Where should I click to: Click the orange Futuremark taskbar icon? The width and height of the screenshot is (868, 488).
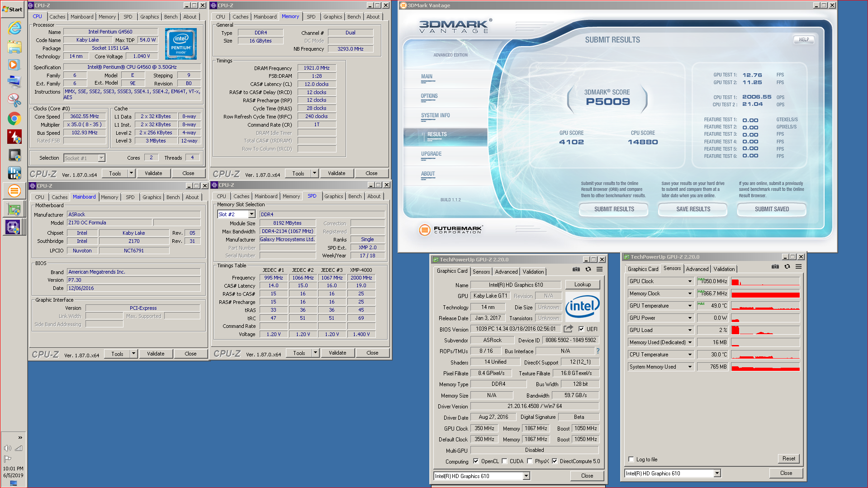[14, 190]
